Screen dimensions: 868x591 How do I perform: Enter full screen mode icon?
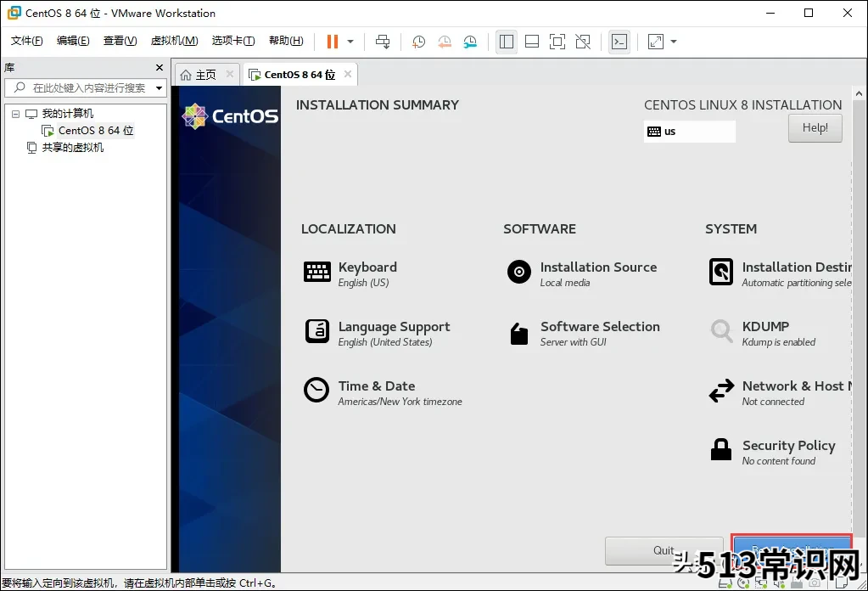[557, 42]
